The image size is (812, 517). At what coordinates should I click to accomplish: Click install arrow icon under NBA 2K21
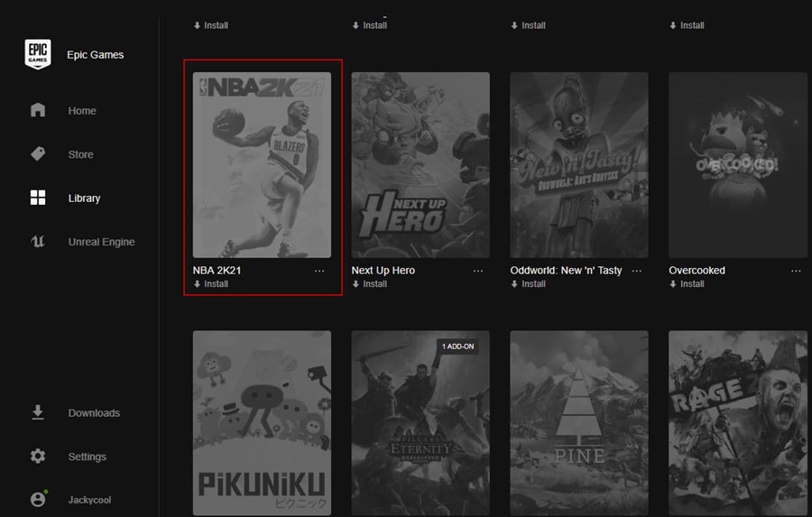[197, 284]
